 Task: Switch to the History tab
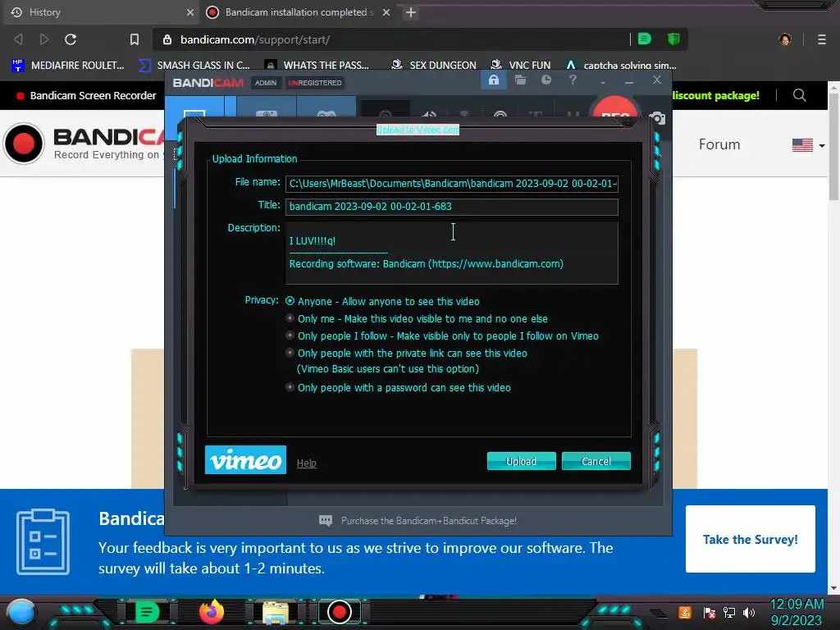click(102, 12)
